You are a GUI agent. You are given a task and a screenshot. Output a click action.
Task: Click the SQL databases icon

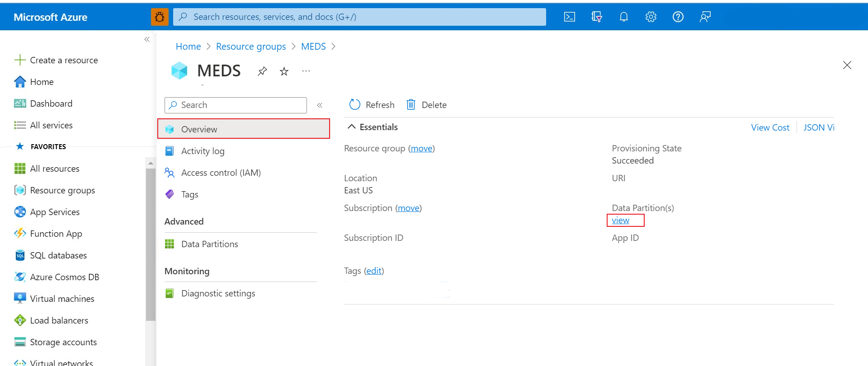20,255
